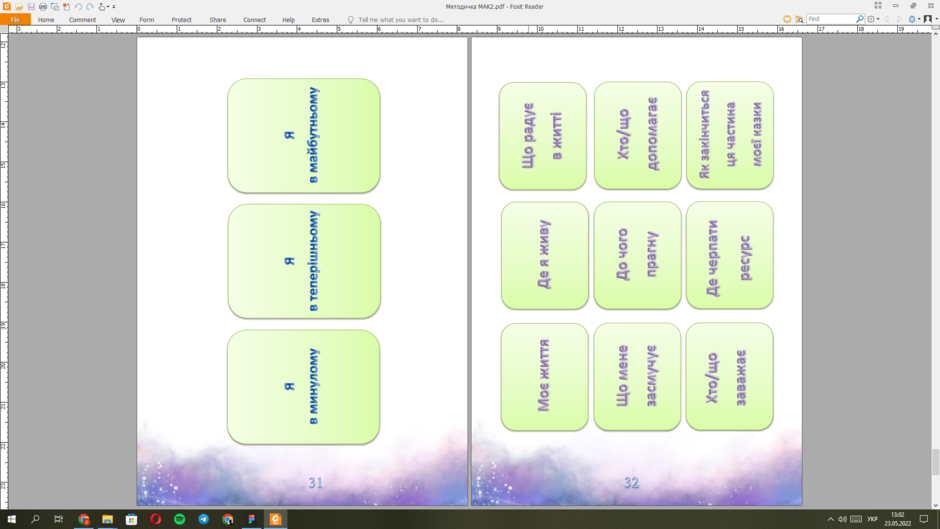Open the File menu
The image size is (940, 529).
click(x=15, y=20)
